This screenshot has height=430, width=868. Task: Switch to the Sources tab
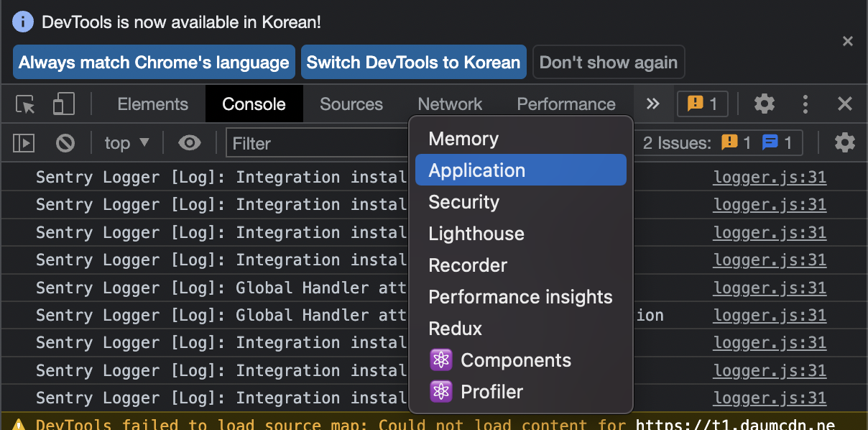(351, 104)
